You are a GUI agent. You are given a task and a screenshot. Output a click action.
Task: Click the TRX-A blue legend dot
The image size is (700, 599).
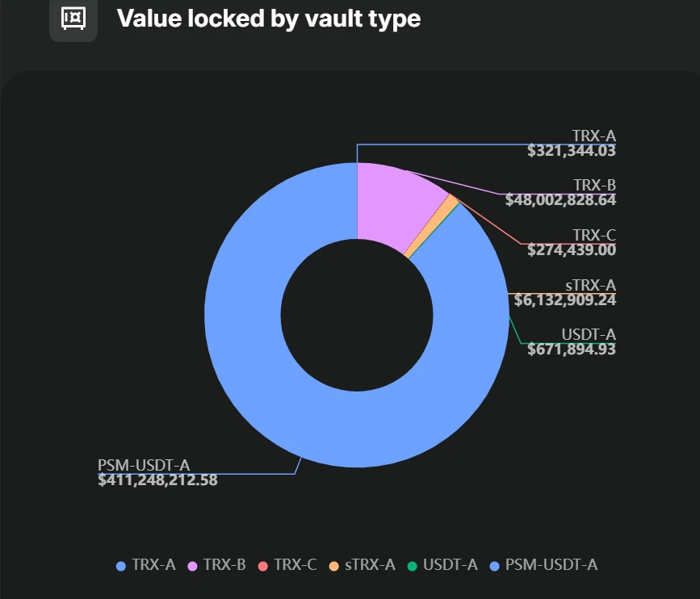(121, 565)
